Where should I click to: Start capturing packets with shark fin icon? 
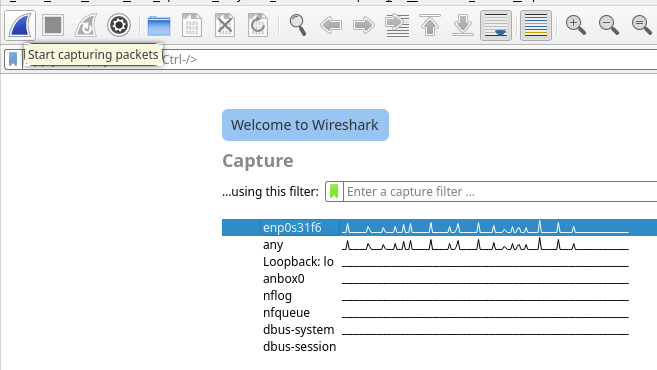point(20,25)
